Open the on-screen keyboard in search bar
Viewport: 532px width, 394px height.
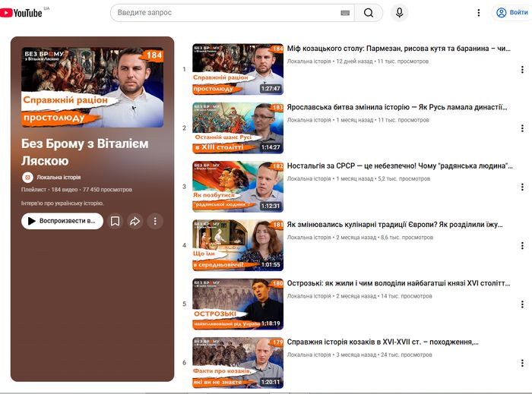coord(345,13)
